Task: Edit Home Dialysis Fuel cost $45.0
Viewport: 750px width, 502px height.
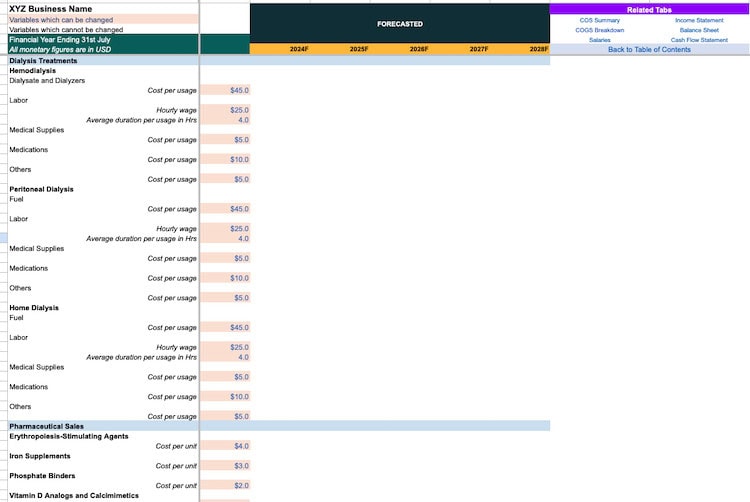Action: (x=225, y=327)
